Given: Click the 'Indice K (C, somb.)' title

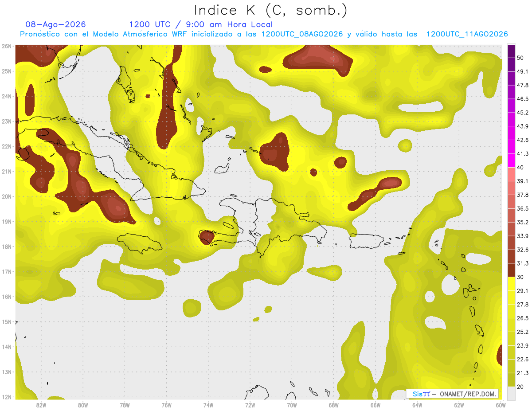Looking at the screenshot, I should click(271, 10).
